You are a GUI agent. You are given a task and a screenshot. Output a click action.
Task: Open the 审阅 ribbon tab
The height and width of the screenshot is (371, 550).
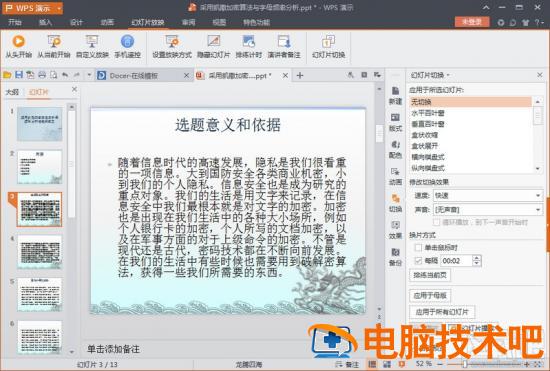coord(188,22)
